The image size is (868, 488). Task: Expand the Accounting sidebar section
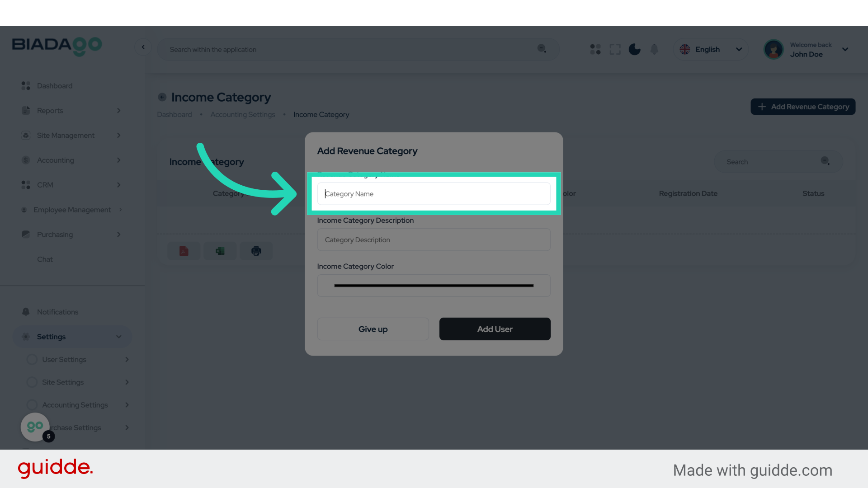tap(72, 160)
